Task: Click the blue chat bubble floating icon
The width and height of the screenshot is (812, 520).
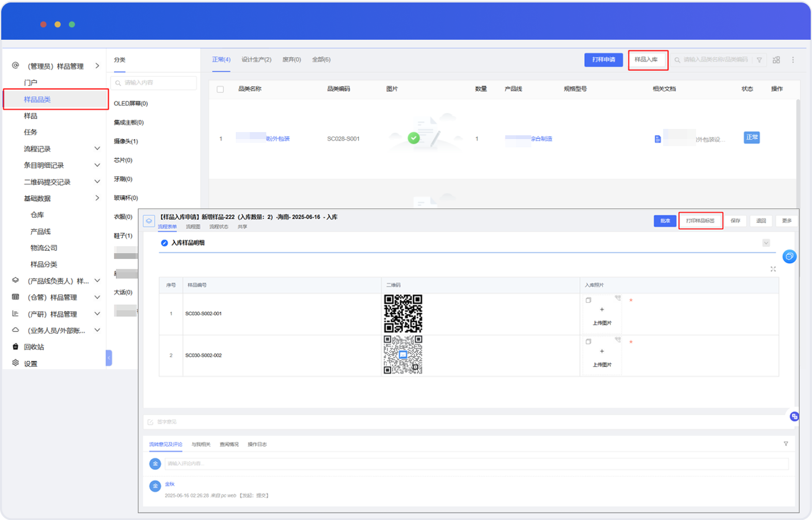Action: click(x=789, y=256)
